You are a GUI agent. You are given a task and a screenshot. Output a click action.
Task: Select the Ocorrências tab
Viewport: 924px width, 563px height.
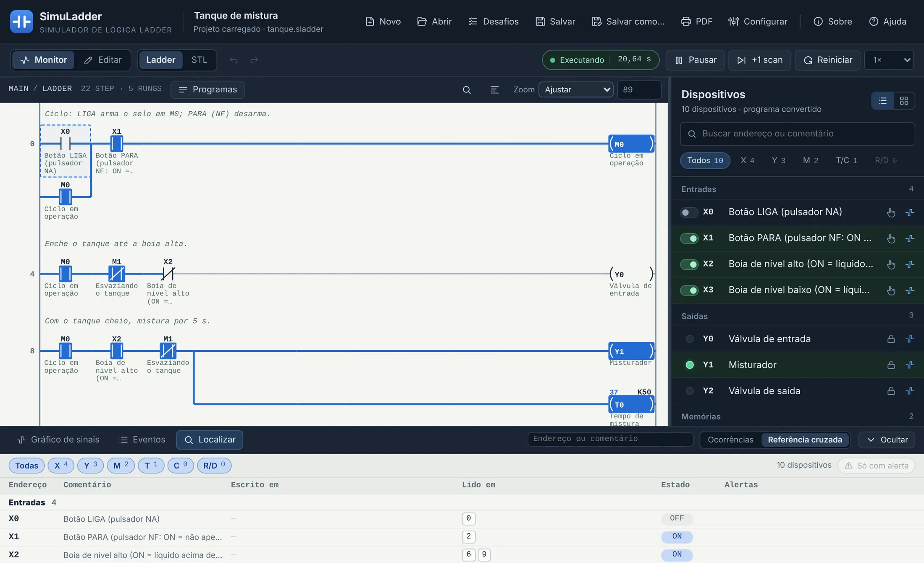click(x=730, y=440)
